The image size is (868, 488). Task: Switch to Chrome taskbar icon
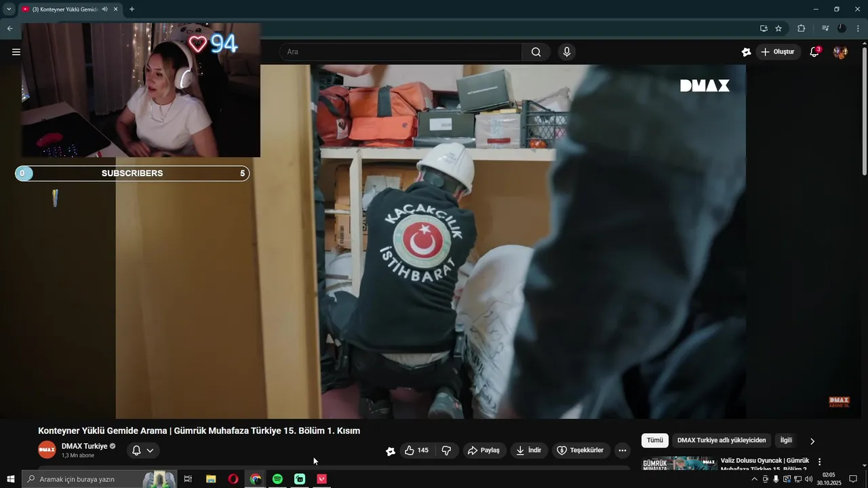coord(256,479)
